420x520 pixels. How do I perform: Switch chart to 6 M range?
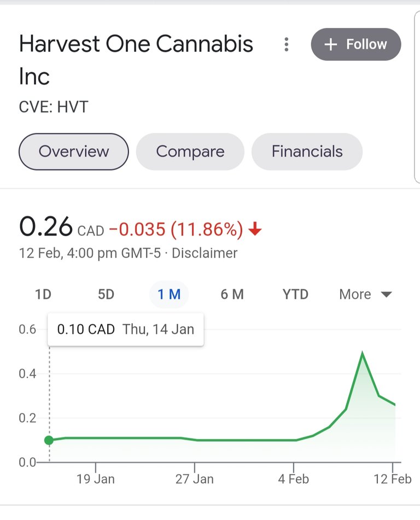click(232, 294)
